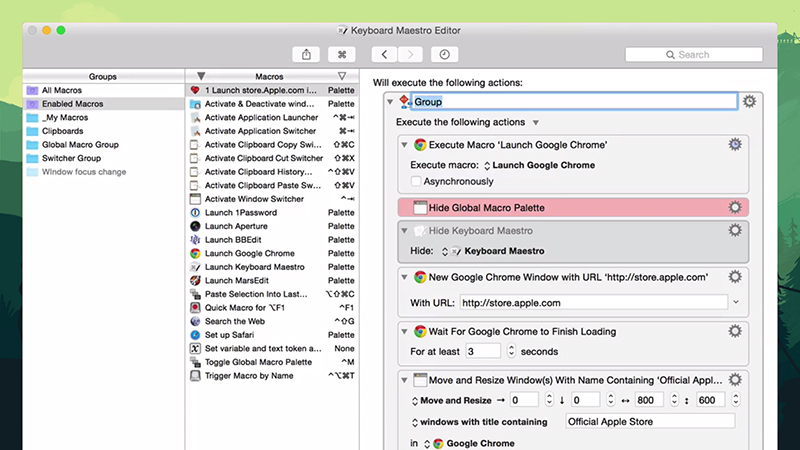Select the Global Macro Group
The image size is (800, 450).
click(x=104, y=144)
